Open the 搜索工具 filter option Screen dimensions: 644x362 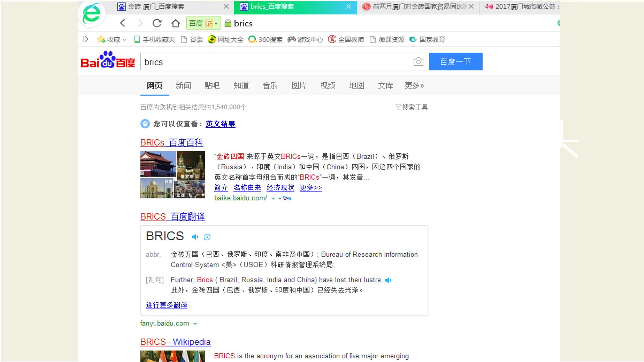pyautogui.click(x=412, y=107)
